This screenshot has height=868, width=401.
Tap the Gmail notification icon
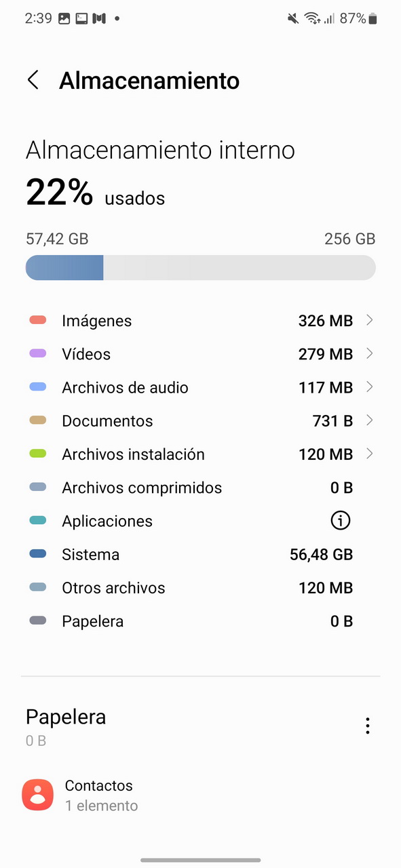[x=98, y=19]
